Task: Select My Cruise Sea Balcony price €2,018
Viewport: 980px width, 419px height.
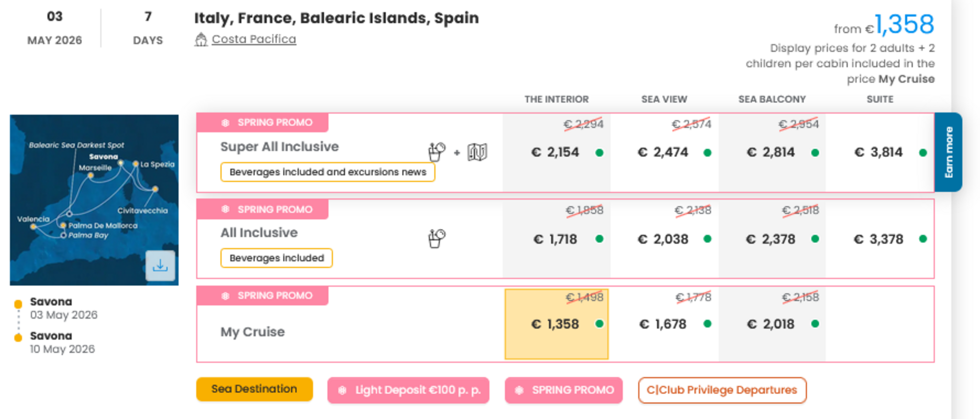Action: [x=771, y=324]
